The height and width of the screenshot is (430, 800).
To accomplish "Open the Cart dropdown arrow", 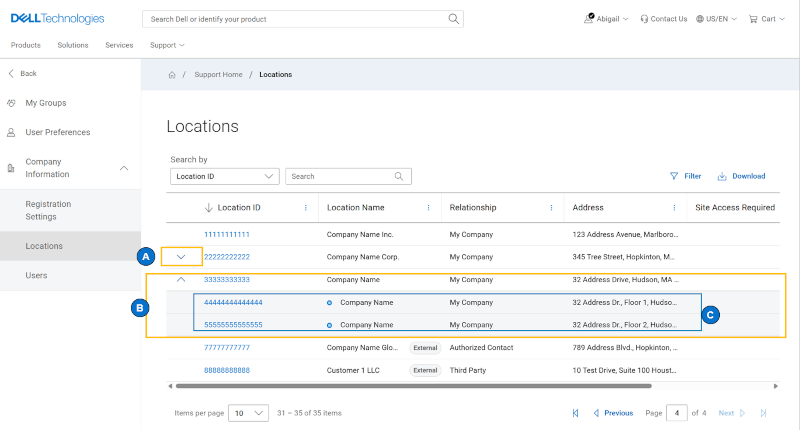I will pyautogui.click(x=782, y=19).
